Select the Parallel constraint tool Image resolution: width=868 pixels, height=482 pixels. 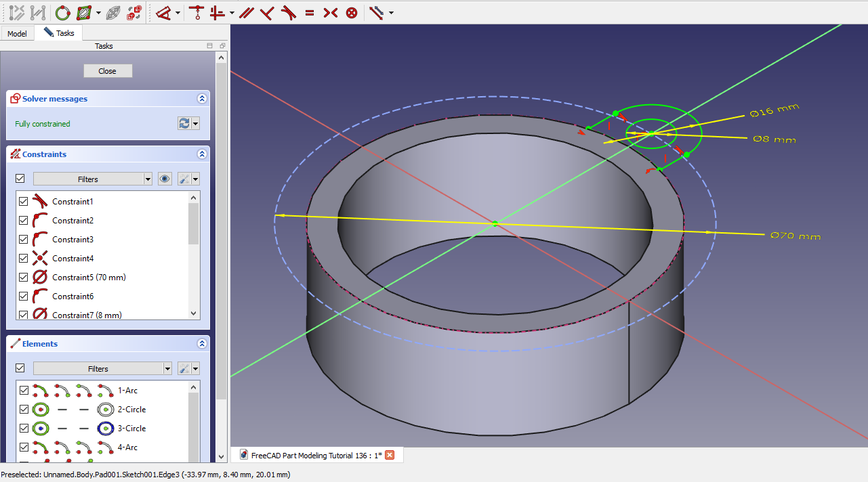pos(246,12)
